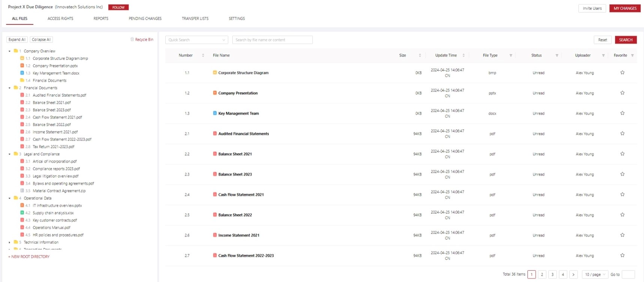Switch to the Access Rights tab
Image resolution: width=644 pixels, height=282 pixels.
point(60,18)
